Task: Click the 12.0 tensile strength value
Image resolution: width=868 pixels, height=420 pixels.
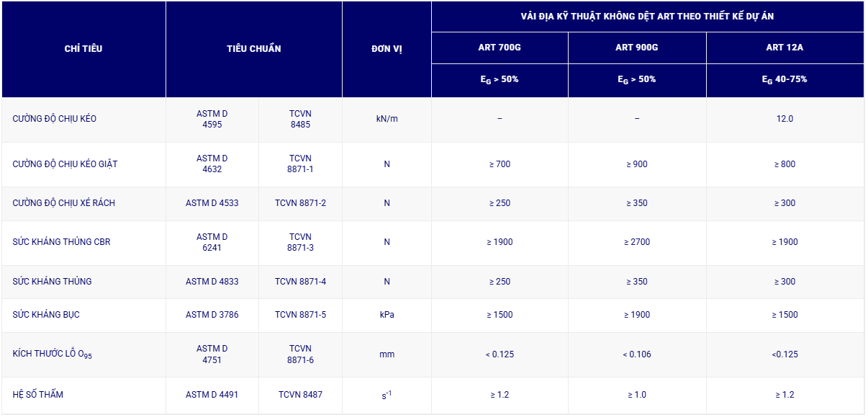Action: 785,119
